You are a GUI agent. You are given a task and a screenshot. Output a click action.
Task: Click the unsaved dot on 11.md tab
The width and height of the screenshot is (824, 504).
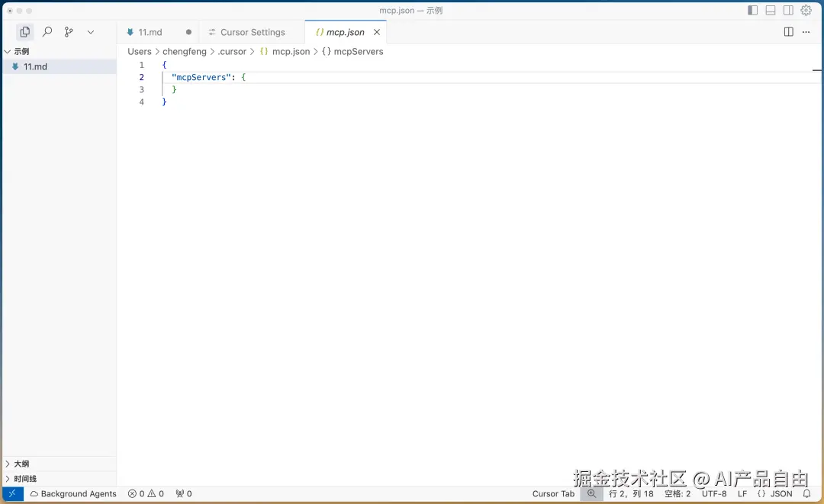click(188, 33)
